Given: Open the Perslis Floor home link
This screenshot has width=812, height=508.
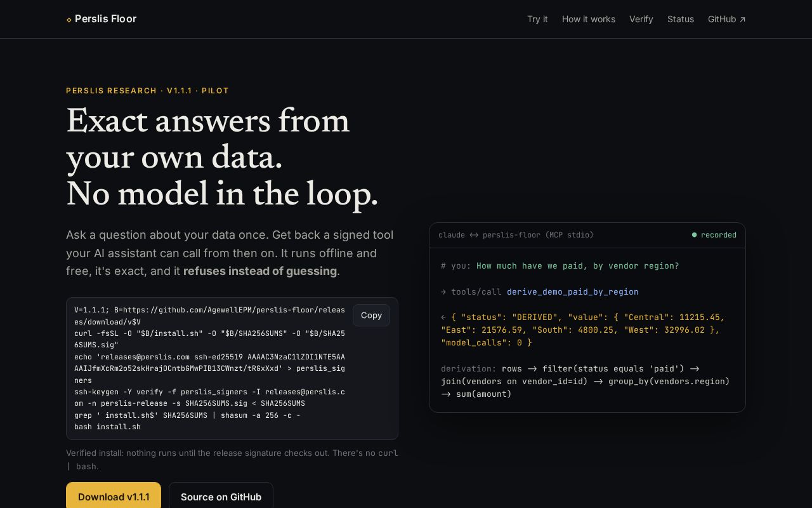Looking at the screenshot, I should point(101,19).
